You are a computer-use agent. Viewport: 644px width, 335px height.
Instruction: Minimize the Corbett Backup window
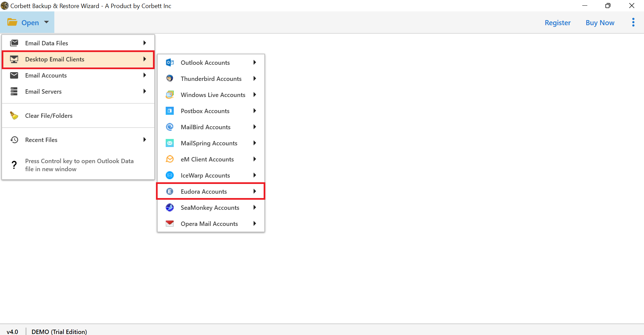[585, 6]
